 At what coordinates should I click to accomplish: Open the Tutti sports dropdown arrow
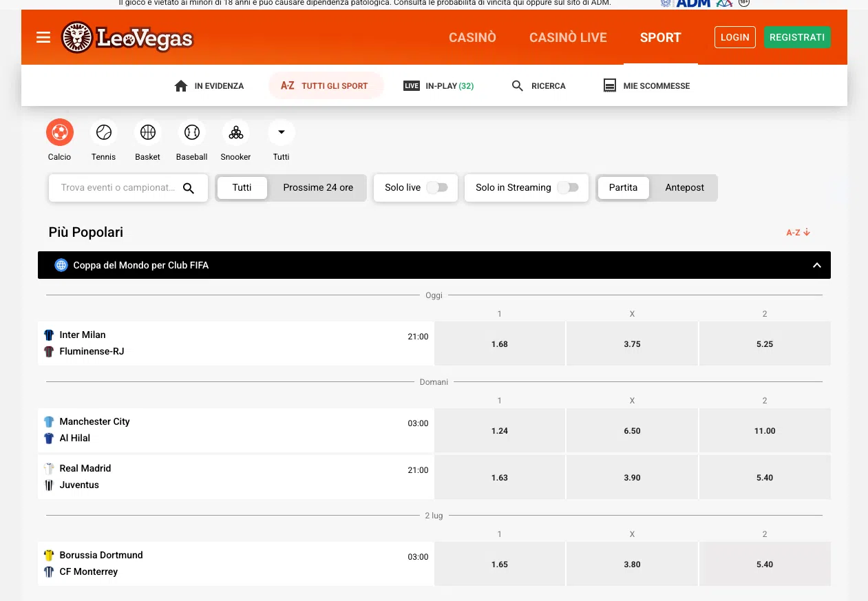click(282, 132)
